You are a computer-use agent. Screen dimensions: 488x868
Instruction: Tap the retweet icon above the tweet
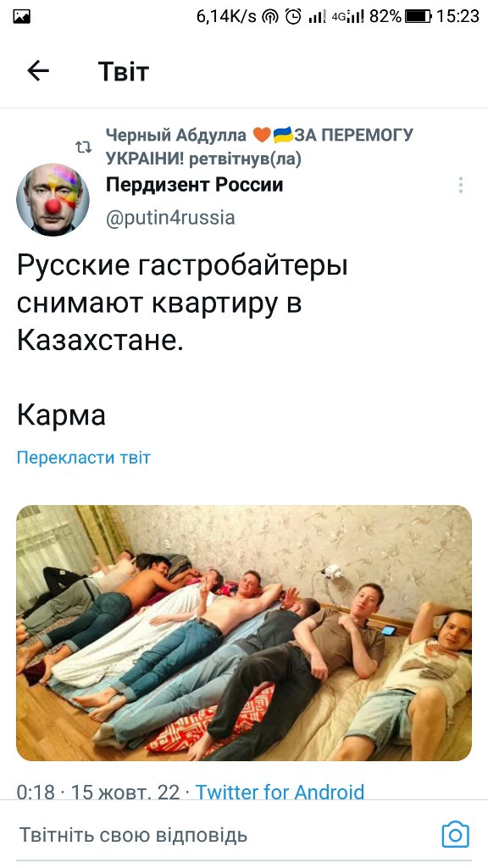(84, 147)
